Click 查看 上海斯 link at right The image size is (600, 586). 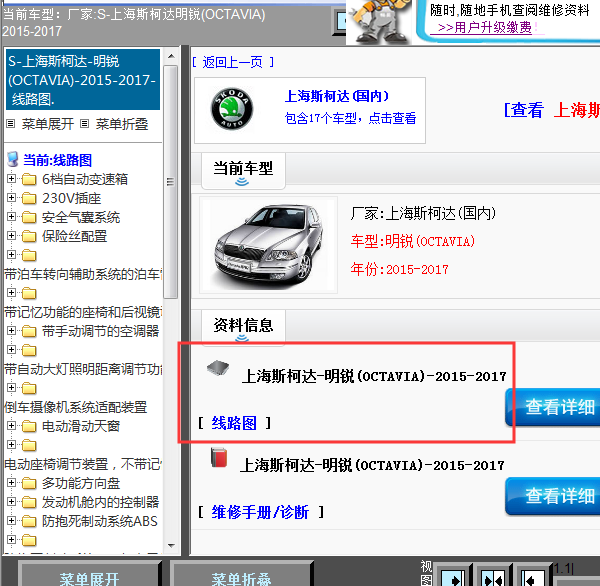click(x=552, y=110)
